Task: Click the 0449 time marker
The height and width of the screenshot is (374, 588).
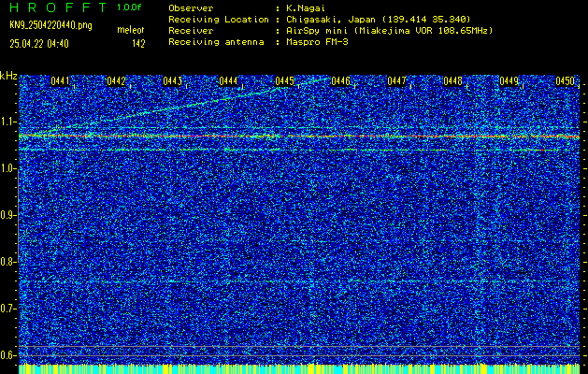Action: tap(509, 81)
